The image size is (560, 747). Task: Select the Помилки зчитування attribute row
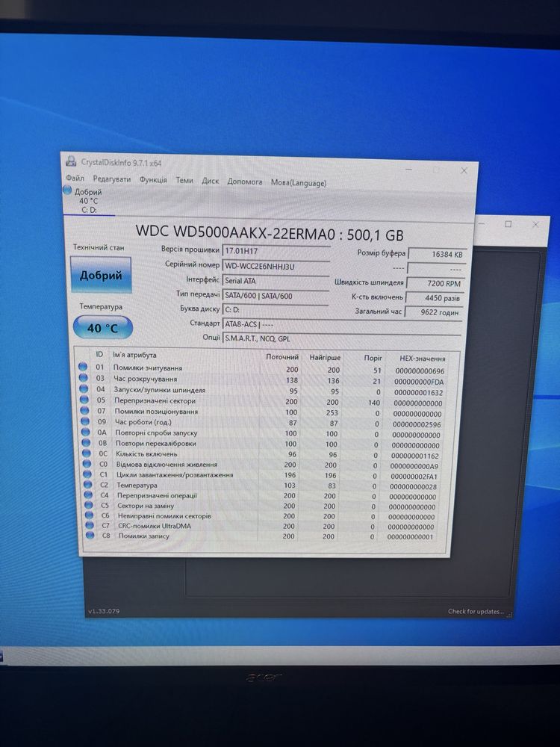(x=262, y=369)
